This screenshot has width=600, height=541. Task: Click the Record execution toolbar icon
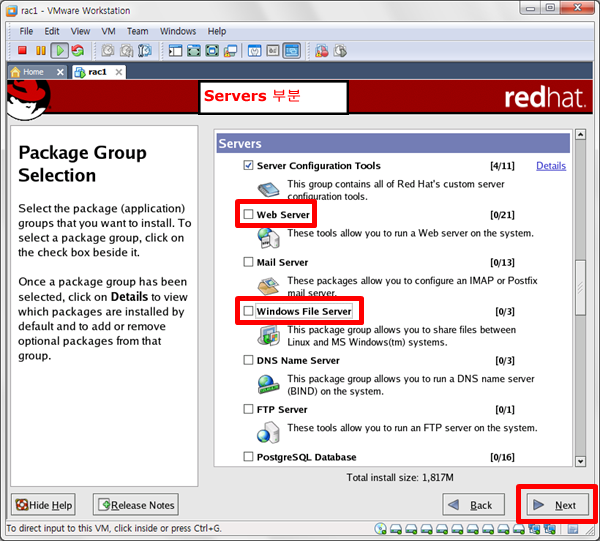click(x=321, y=51)
